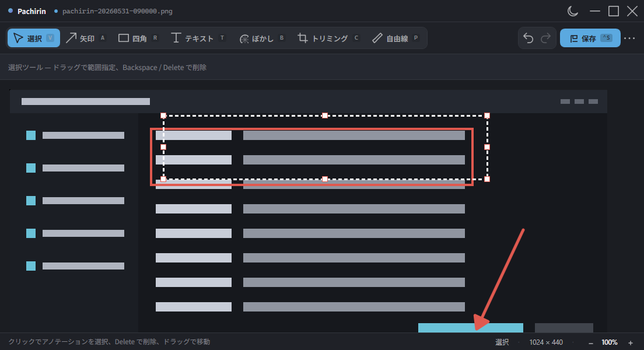Click the 選択 status bar indicator
The image size is (644, 350).
pyautogui.click(x=502, y=342)
